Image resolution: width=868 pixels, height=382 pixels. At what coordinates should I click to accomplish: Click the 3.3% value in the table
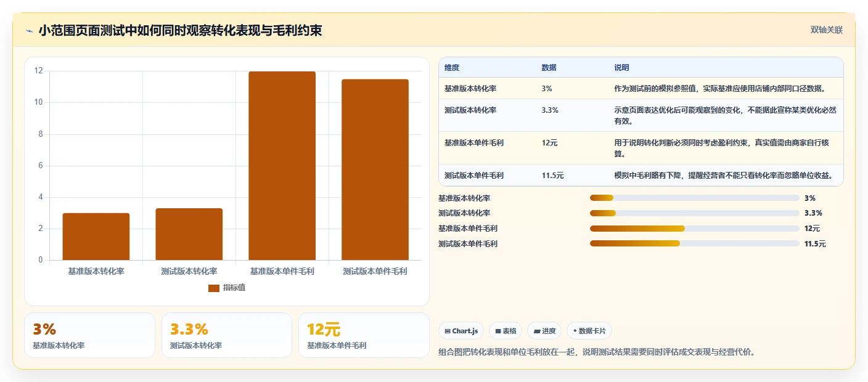[x=550, y=110]
